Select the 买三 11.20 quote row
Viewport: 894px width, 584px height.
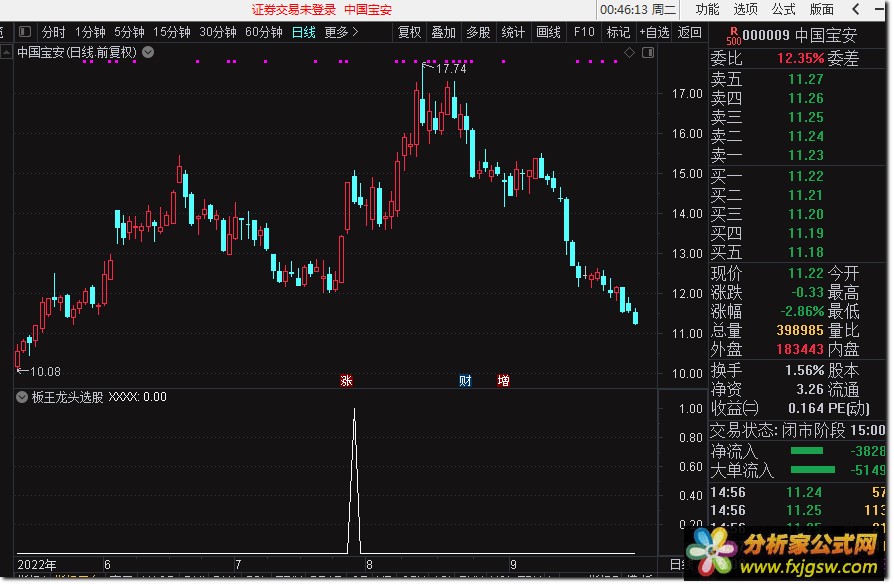click(x=797, y=214)
